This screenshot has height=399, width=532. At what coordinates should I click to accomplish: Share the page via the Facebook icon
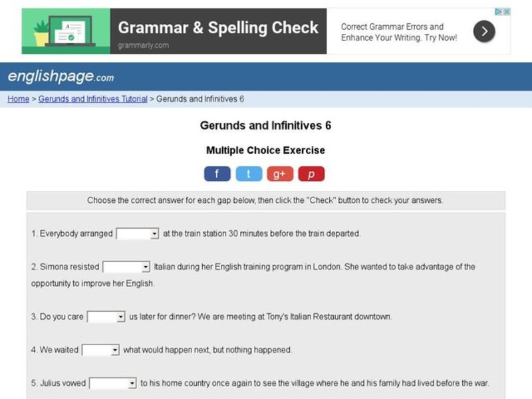tap(217, 174)
